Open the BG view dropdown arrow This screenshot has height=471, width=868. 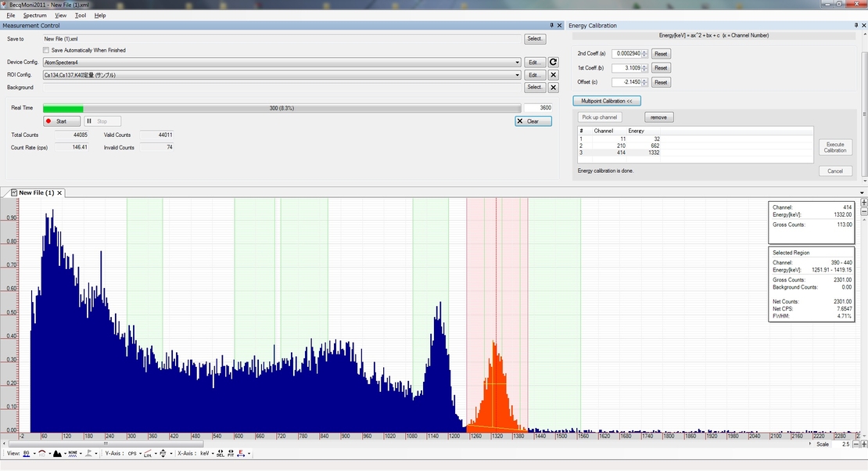click(x=34, y=453)
